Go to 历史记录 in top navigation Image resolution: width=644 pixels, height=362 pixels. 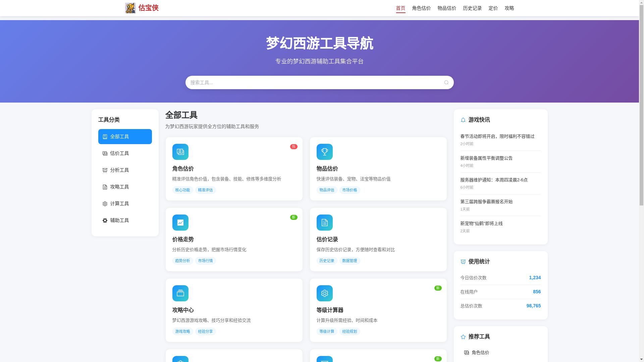pyautogui.click(x=472, y=8)
